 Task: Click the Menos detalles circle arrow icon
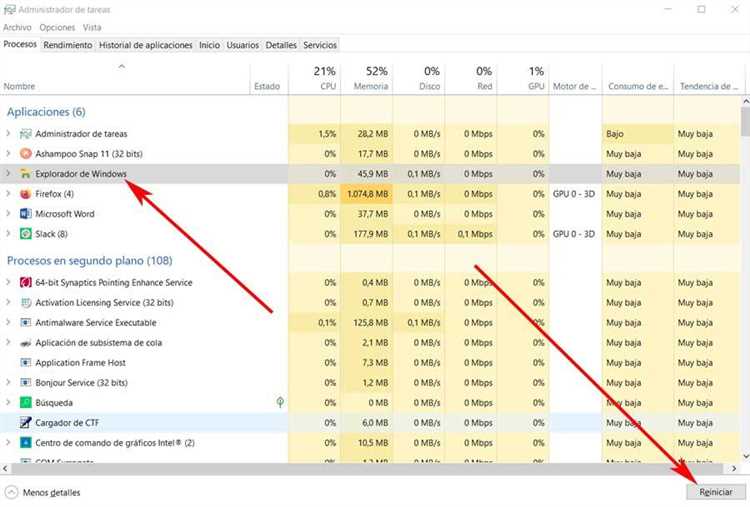(x=11, y=492)
